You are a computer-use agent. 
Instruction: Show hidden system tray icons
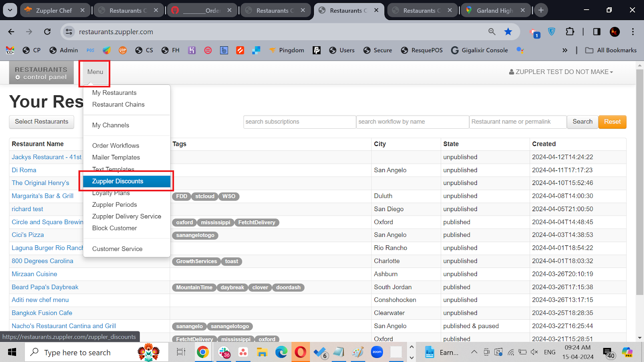474,352
